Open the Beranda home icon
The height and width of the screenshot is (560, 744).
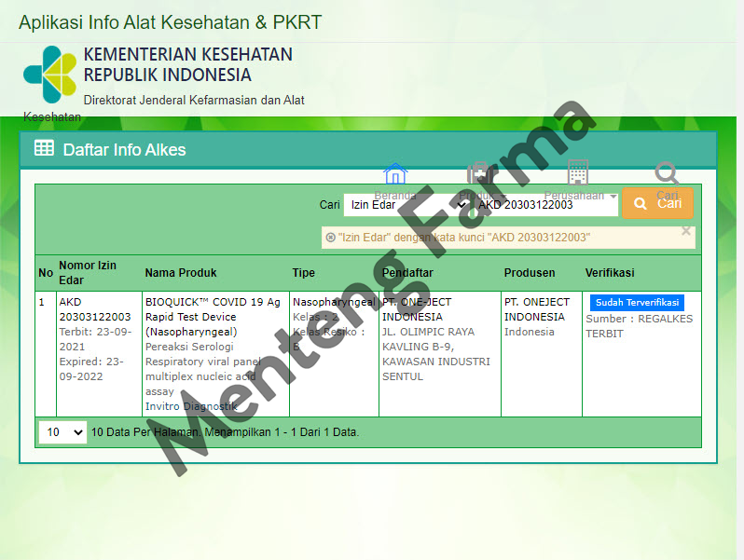tap(395, 174)
